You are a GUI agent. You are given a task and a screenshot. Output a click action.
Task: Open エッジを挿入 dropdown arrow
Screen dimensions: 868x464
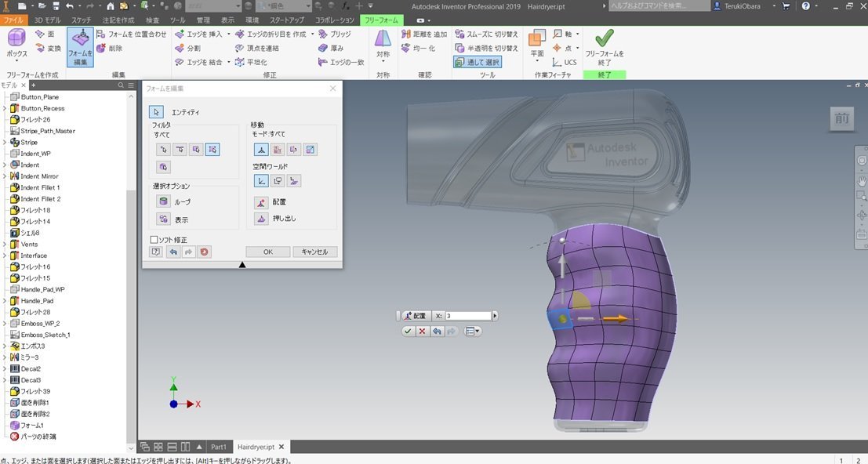[229, 34]
